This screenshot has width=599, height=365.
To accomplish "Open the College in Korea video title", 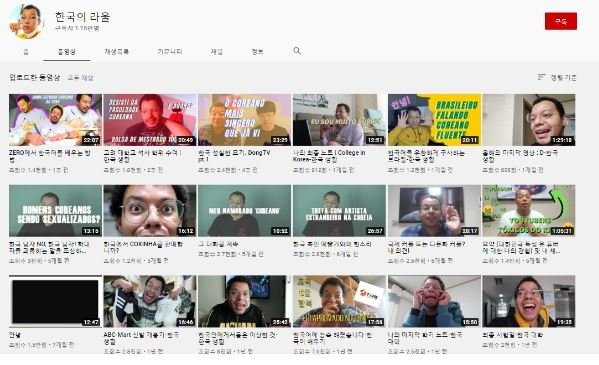I will pyautogui.click(x=329, y=156).
